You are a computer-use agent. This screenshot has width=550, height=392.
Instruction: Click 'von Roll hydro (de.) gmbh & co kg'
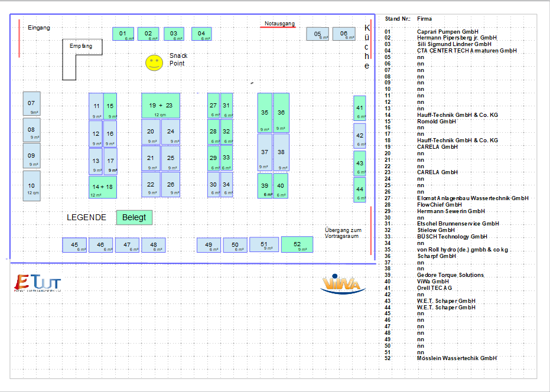point(463,250)
